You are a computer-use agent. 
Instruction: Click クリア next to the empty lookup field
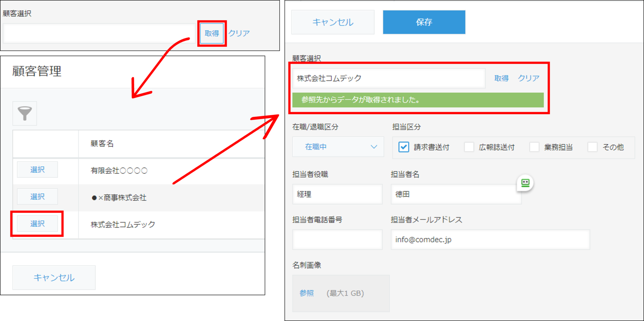pyautogui.click(x=239, y=33)
